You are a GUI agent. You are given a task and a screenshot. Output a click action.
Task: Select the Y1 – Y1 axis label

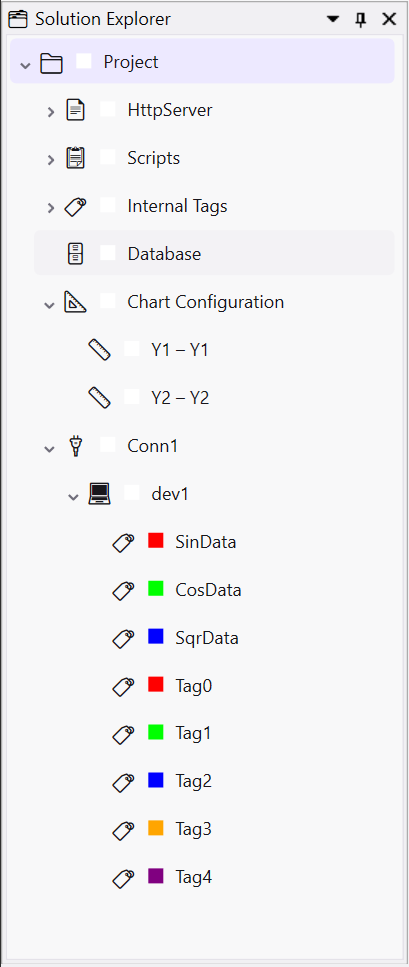pyautogui.click(x=180, y=350)
